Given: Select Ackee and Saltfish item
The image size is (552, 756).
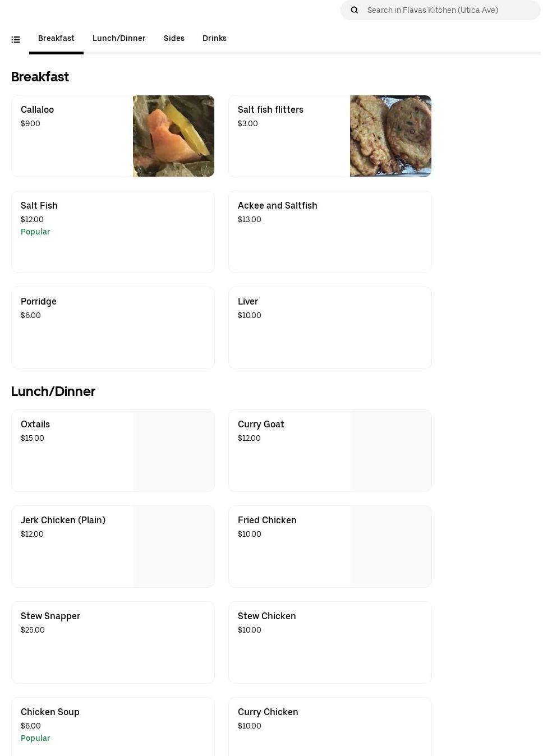Looking at the screenshot, I should (x=330, y=232).
